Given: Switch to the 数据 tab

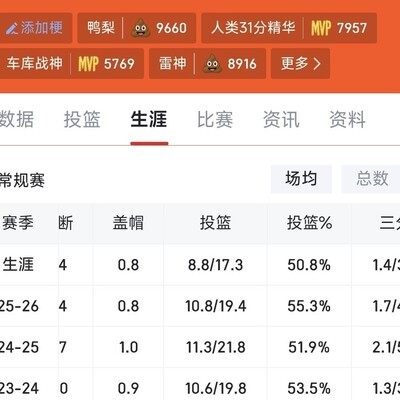Looking at the screenshot, I should click(x=17, y=119).
